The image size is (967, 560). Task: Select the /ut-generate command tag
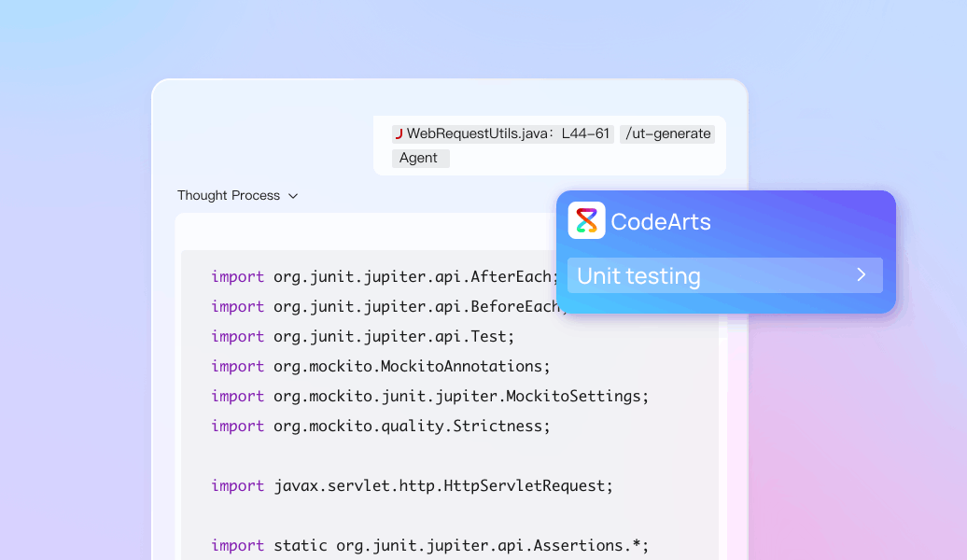(667, 134)
